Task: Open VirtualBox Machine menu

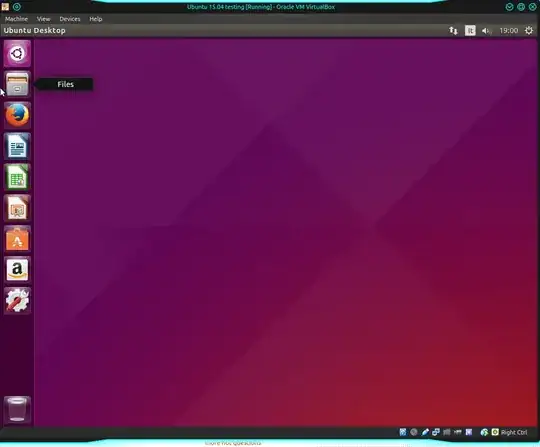Action: (16, 19)
